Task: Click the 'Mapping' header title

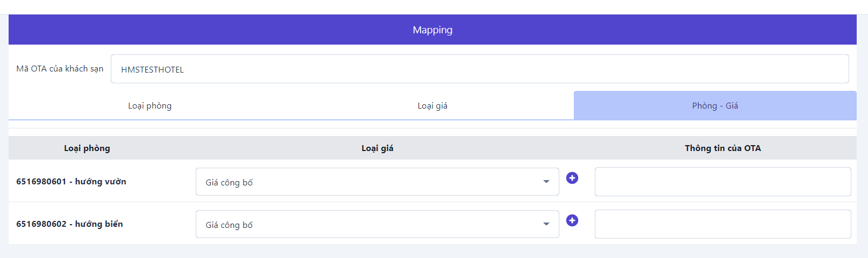Action: (x=432, y=30)
